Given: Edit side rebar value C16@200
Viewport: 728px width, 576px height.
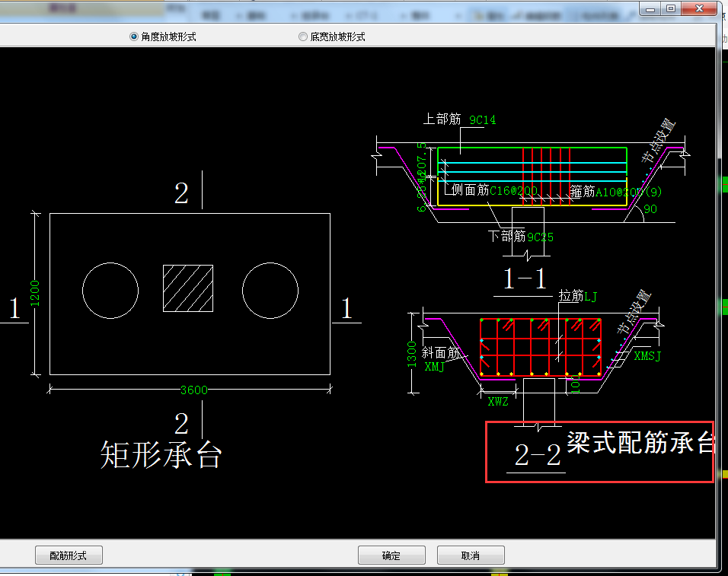Looking at the screenshot, I should [x=513, y=191].
